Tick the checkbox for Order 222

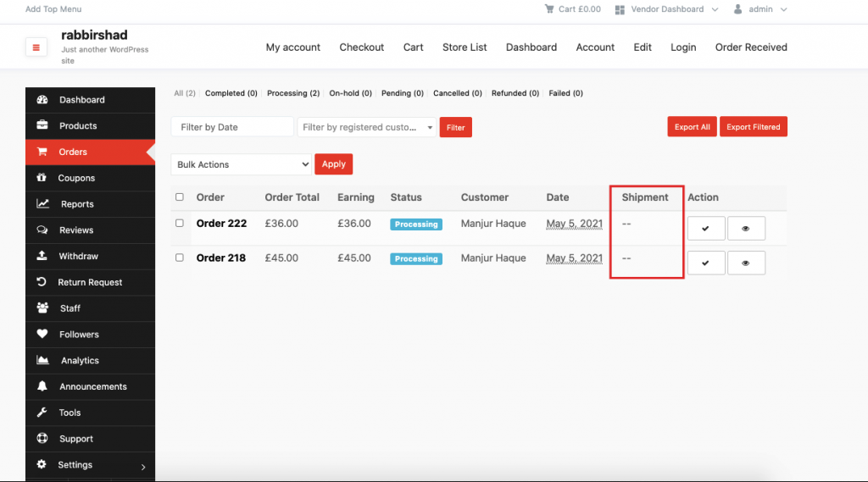pos(180,223)
